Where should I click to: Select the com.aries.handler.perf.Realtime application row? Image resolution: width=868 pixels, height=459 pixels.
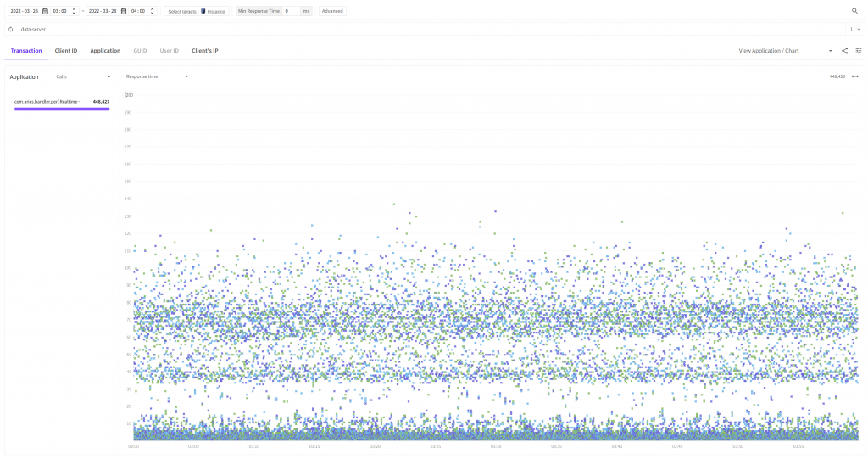62,104
